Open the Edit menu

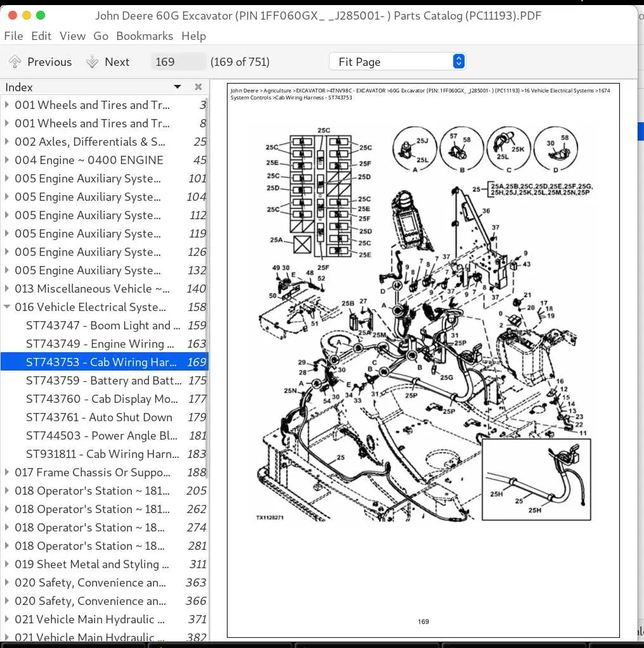(x=41, y=36)
